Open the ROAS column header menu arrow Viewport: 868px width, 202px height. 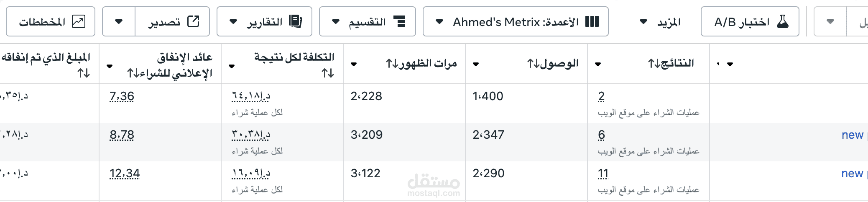pos(110,66)
